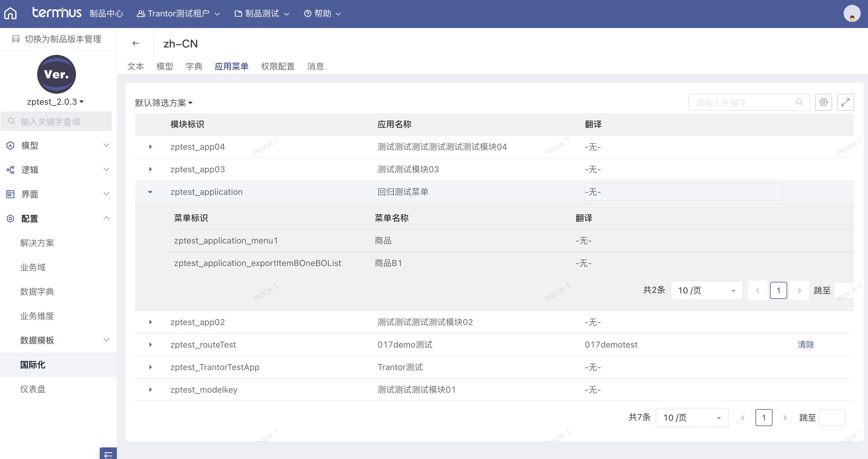Expand zptest_modelkey row

[150, 390]
